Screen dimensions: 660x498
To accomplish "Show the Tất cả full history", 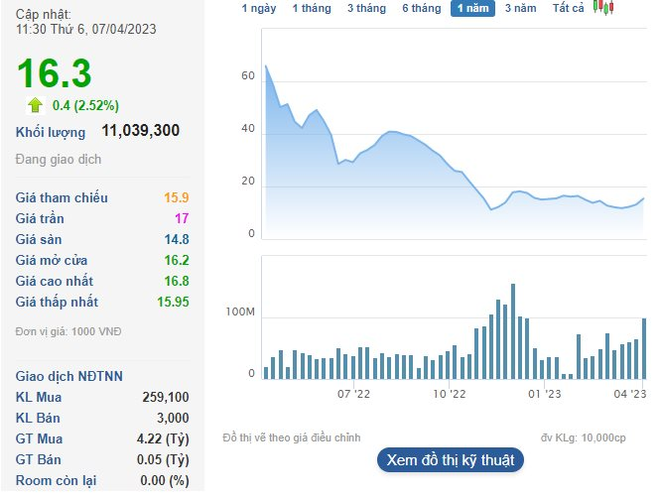I will pos(568,8).
